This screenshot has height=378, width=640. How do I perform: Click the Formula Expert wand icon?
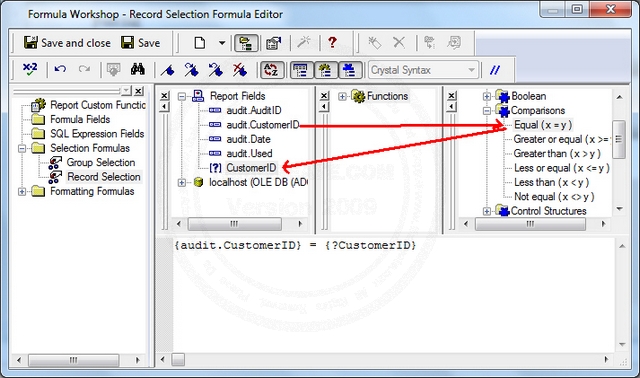tap(304, 42)
